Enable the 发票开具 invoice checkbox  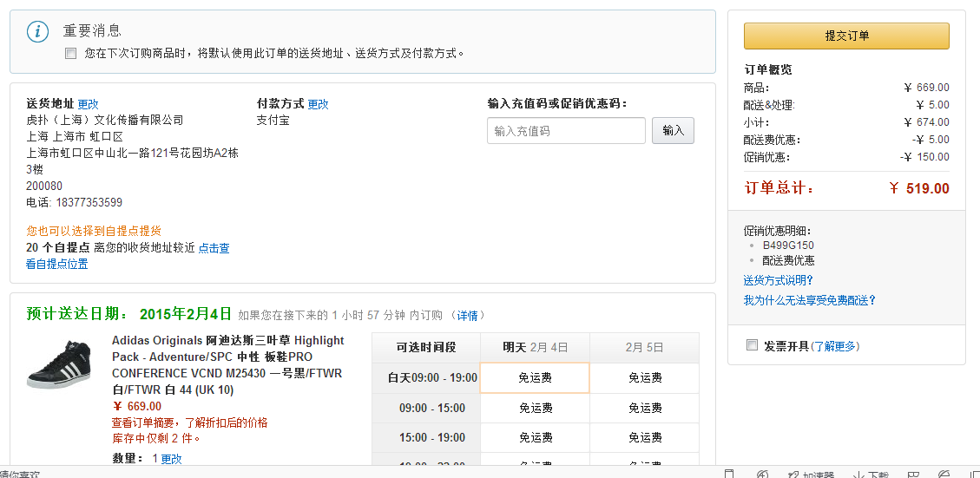pyautogui.click(x=752, y=345)
